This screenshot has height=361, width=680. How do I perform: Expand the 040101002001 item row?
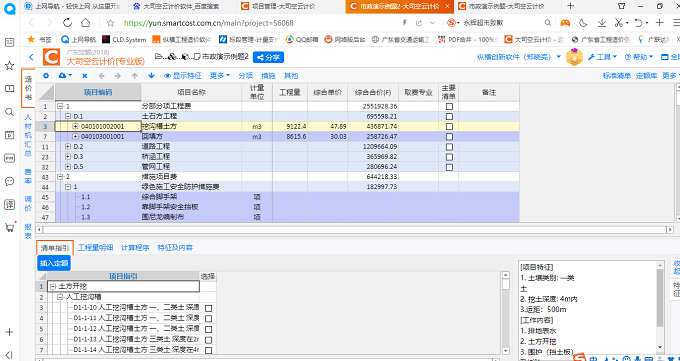75,126
